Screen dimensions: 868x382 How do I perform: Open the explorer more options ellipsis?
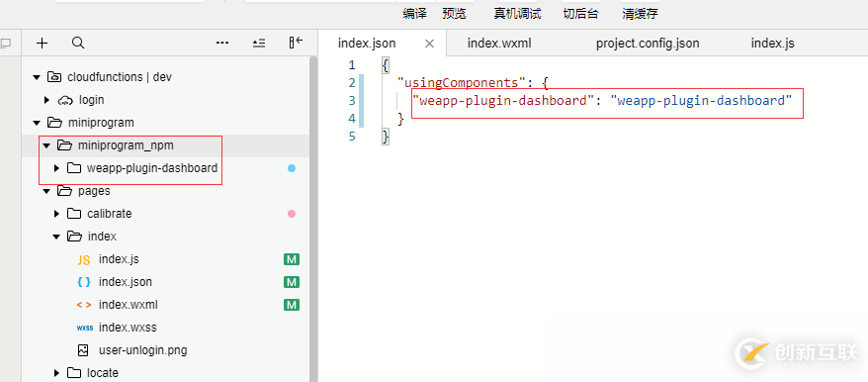tap(222, 43)
